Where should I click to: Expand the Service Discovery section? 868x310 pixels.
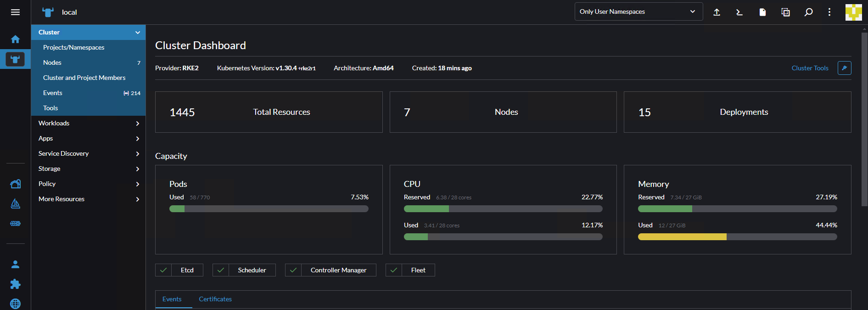pyautogui.click(x=88, y=153)
